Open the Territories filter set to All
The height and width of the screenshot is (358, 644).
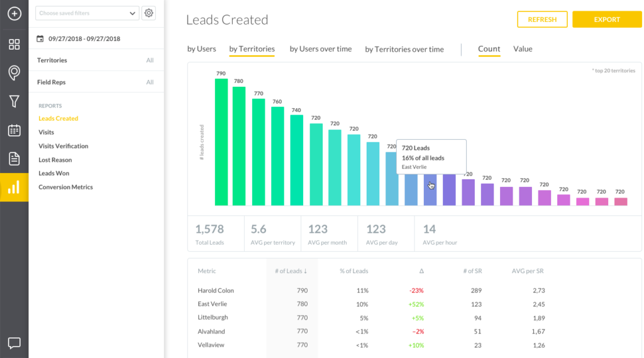(96, 60)
